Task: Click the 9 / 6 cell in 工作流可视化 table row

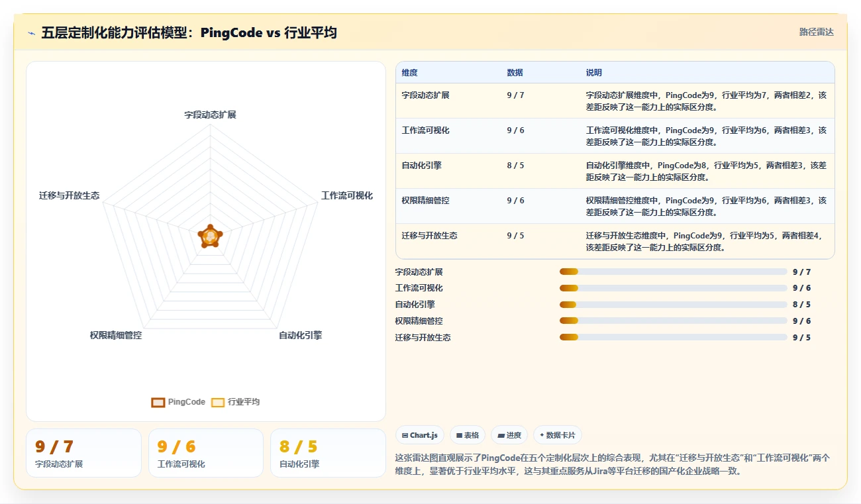Action: (515, 130)
